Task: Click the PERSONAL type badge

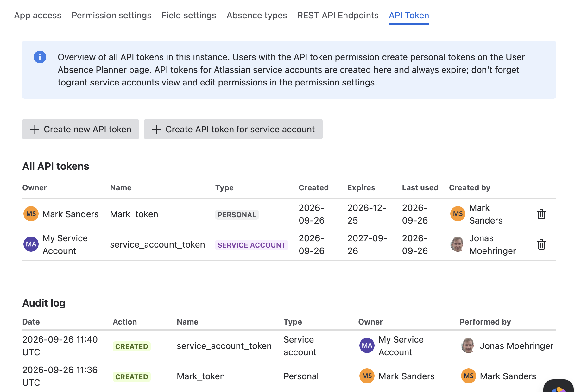Action: (x=237, y=215)
